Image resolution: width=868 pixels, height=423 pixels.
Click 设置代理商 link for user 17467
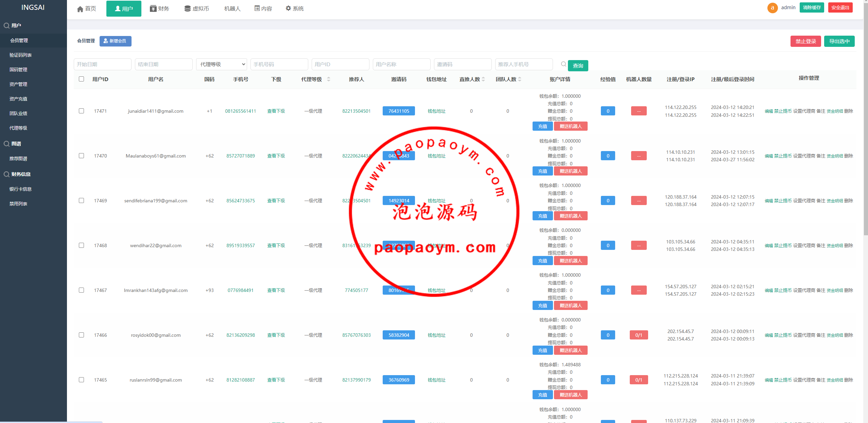tap(804, 290)
